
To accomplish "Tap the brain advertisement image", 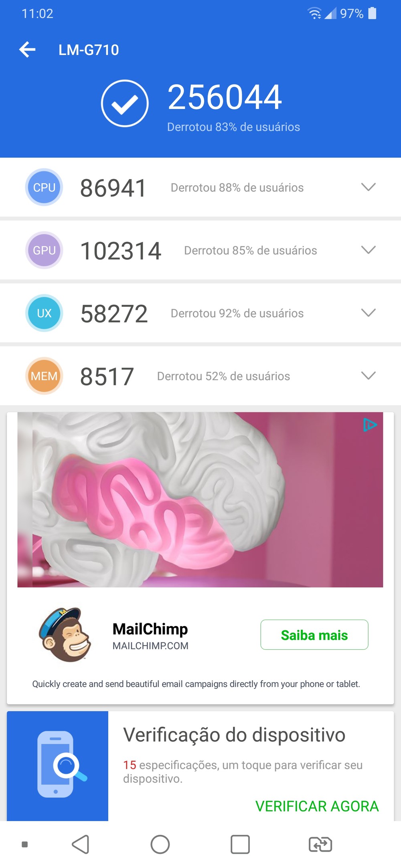I will [200, 499].
